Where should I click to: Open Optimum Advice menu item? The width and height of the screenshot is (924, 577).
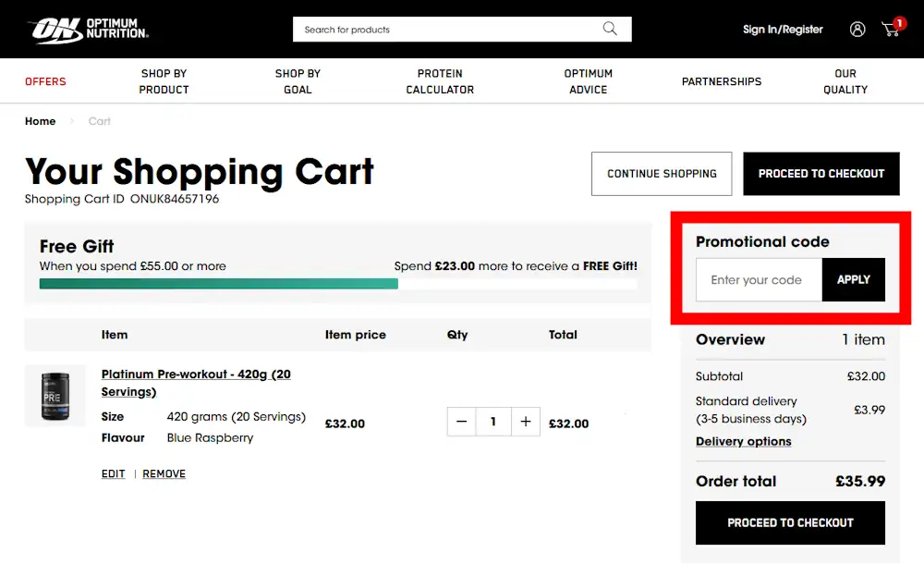tap(588, 81)
